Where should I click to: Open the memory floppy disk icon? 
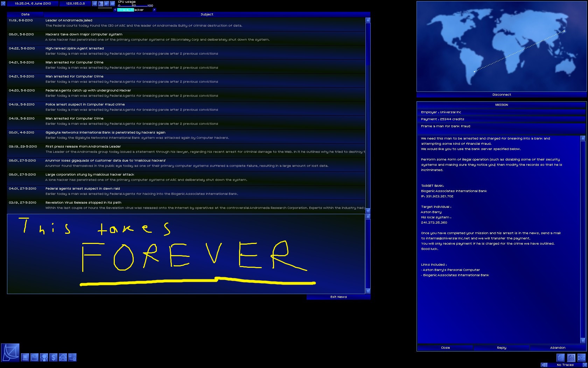[x=34, y=357]
